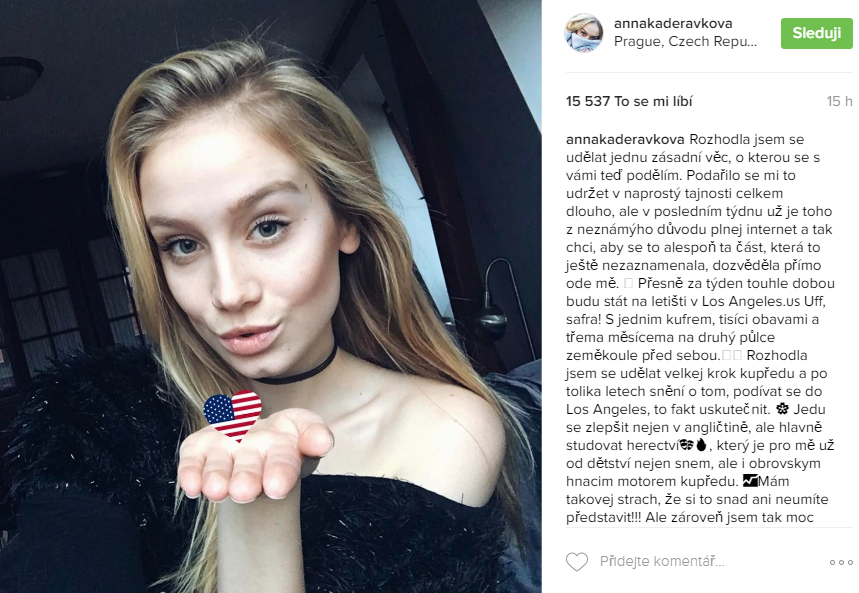Click the main selfie photo
This screenshot has width=859, height=593.
coord(271,296)
